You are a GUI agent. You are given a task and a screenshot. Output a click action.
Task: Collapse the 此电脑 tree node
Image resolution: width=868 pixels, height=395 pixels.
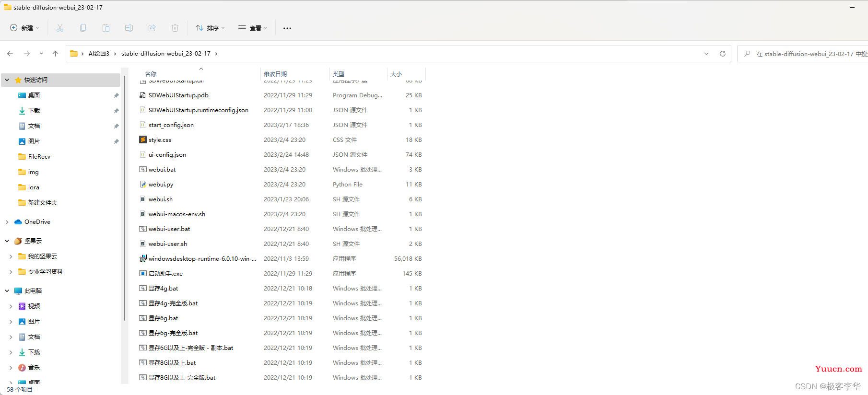[x=7, y=290]
